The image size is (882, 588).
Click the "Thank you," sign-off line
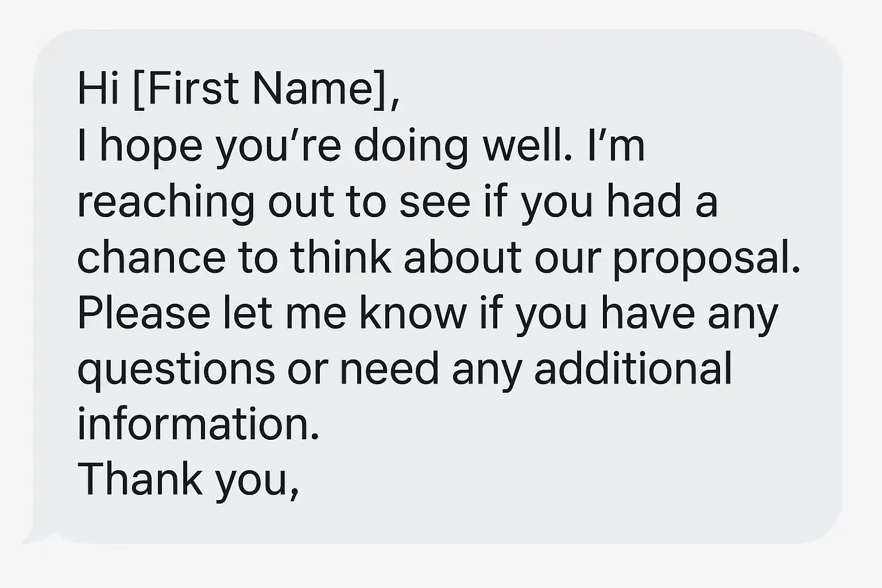pyautogui.click(x=188, y=480)
